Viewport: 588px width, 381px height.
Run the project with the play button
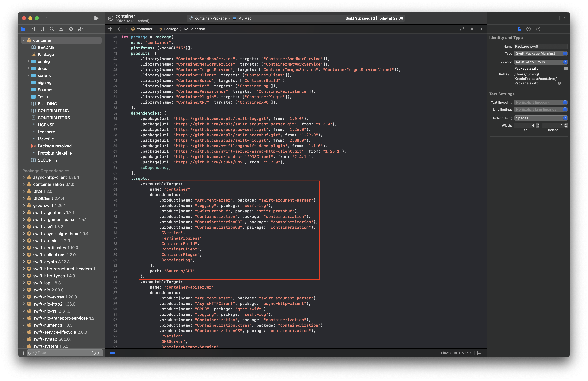[96, 18]
